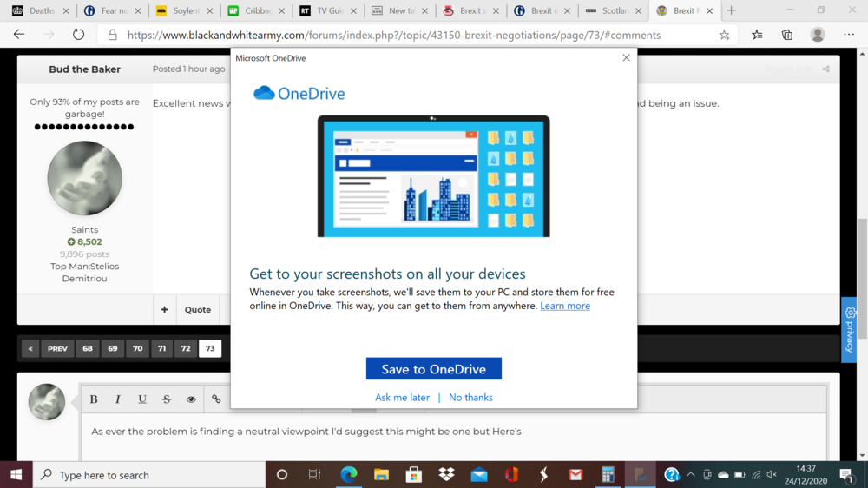Open the Learn more link

pyautogui.click(x=565, y=306)
